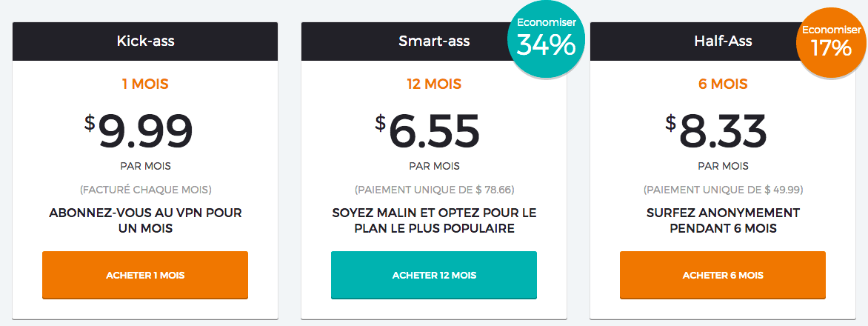This screenshot has height=326, width=868.
Task: Select the Kick-ass plan header
Action: 145,41
